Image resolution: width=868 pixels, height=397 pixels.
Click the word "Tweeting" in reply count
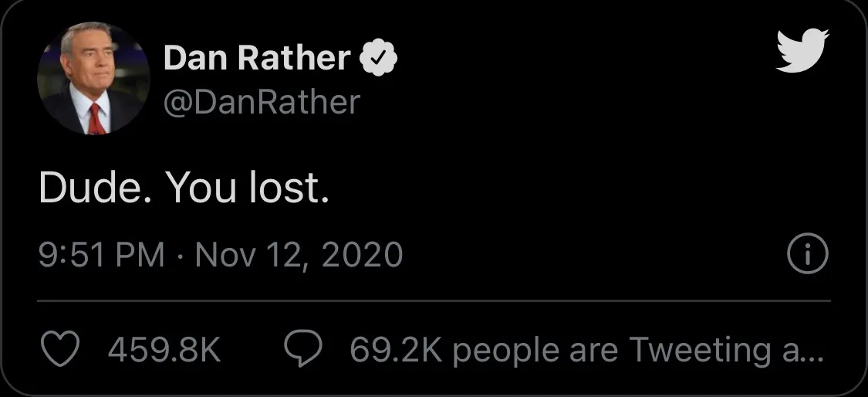[x=700, y=351]
